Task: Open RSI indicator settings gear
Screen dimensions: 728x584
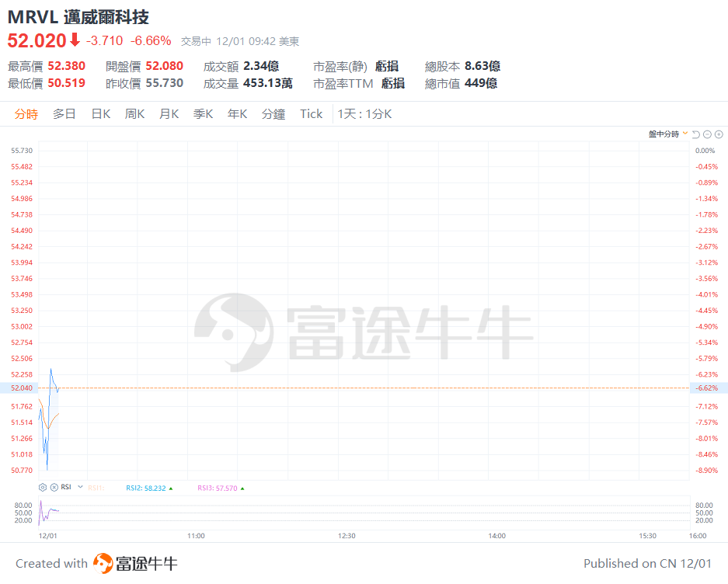Action: point(43,487)
